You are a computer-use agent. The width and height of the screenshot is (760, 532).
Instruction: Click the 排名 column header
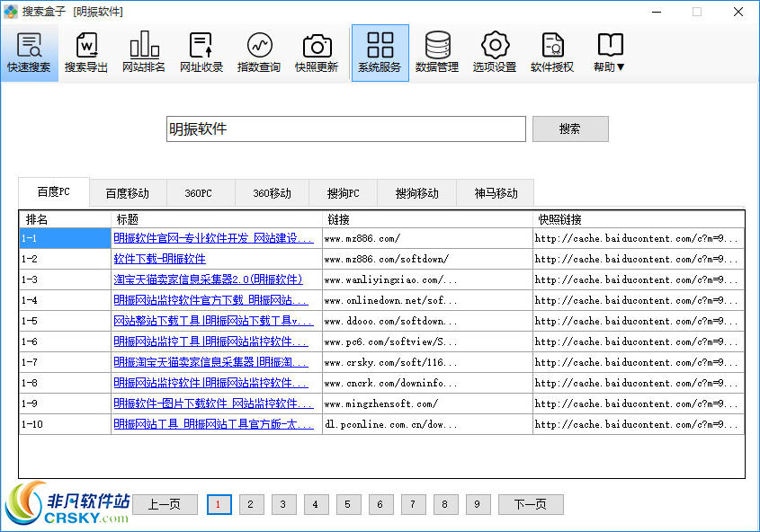click(65, 219)
